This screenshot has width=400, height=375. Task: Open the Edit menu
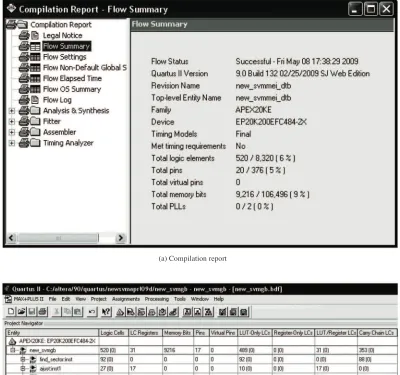point(66,299)
